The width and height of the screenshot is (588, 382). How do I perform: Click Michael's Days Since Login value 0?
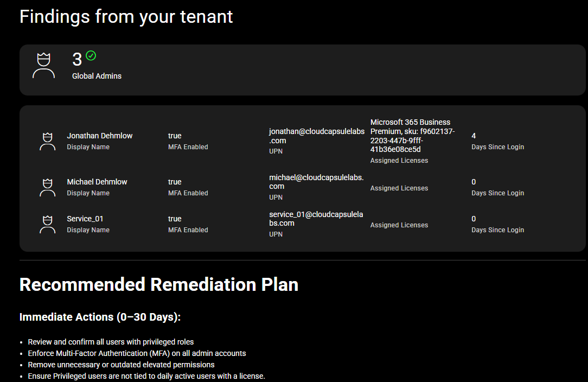(x=474, y=182)
